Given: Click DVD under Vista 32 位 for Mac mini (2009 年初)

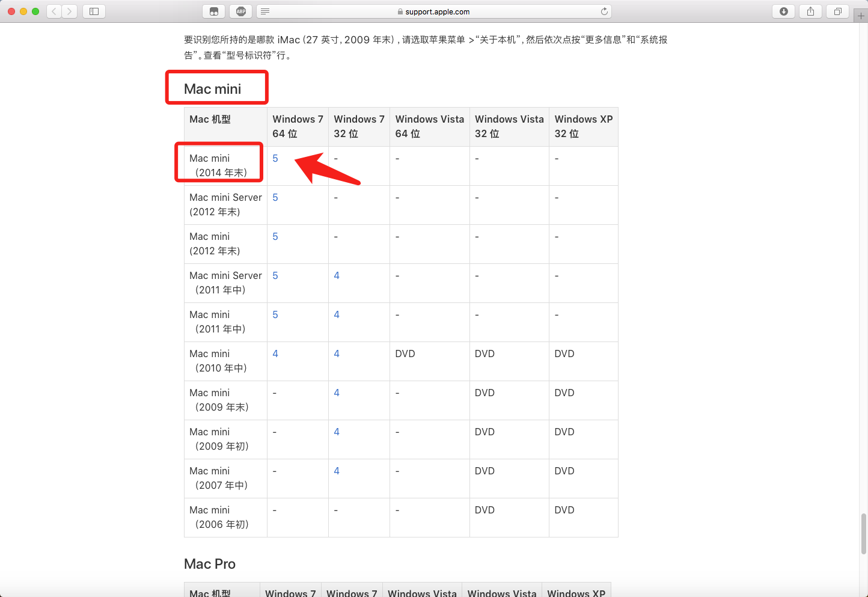Looking at the screenshot, I should click(x=484, y=432).
